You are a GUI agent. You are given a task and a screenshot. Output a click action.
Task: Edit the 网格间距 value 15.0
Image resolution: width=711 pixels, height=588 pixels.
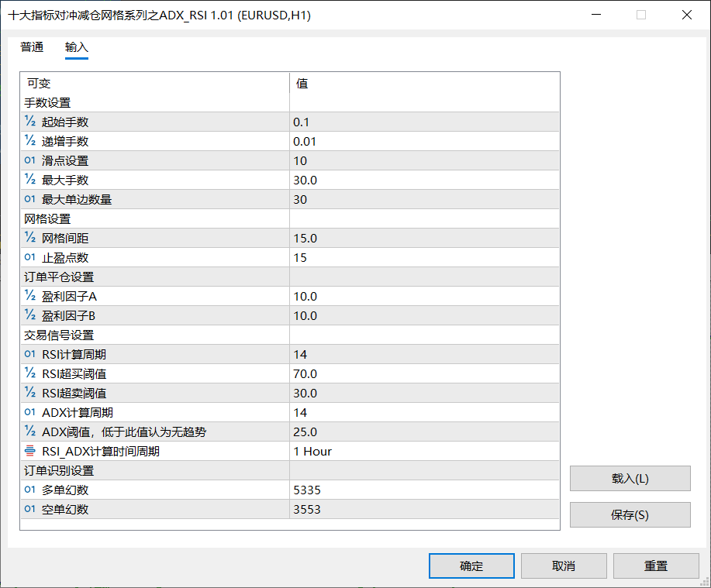coord(424,239)
